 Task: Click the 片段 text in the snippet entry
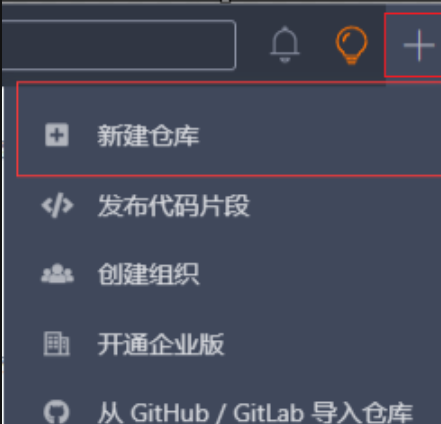tap(225, 206)
